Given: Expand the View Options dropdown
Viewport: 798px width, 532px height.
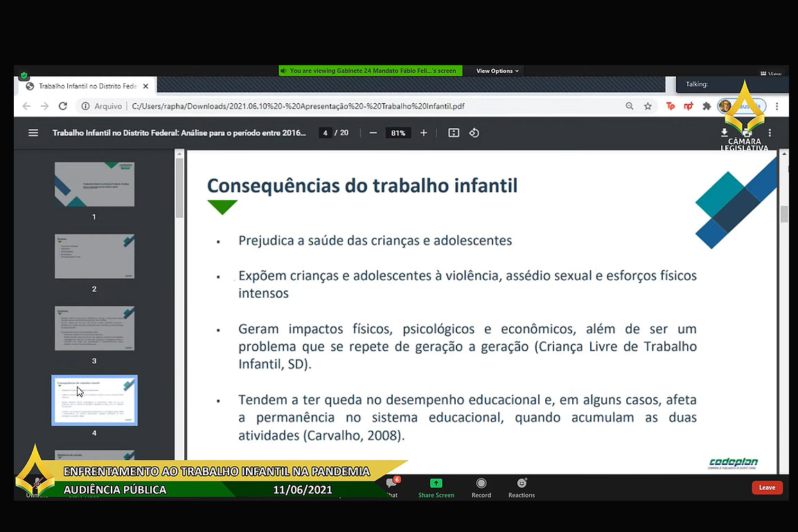Looking at the screenshot, I should (x=497, y=71).
